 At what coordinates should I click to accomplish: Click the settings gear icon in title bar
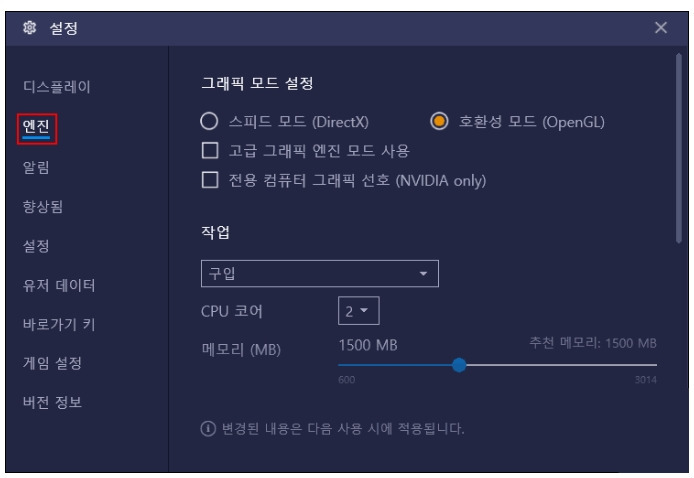(29, 27)
